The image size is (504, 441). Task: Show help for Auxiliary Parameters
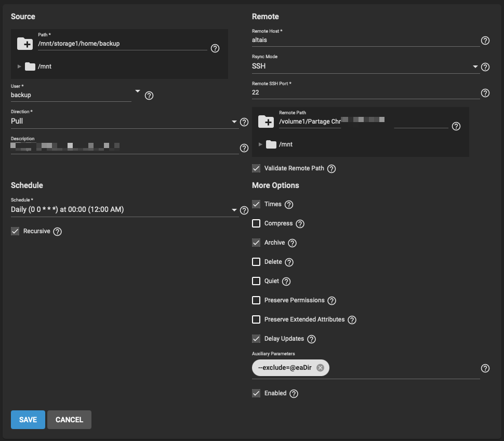(x=485, y=368)
